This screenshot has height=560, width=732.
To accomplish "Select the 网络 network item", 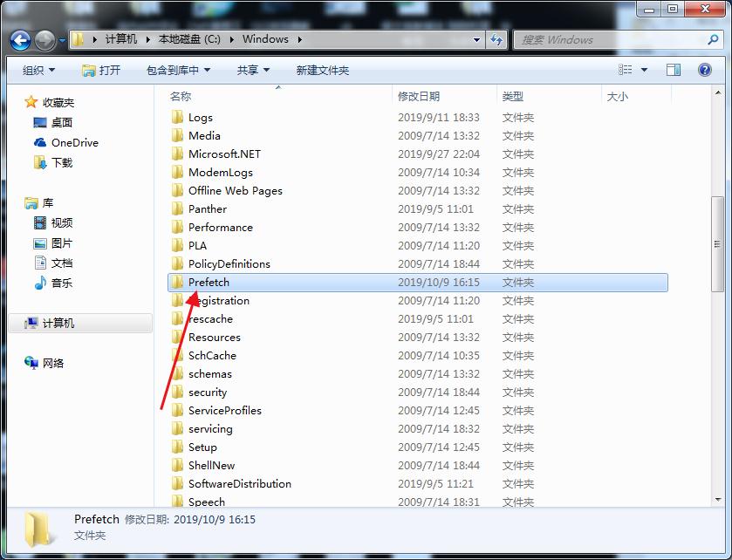I will tap(52, 363).
